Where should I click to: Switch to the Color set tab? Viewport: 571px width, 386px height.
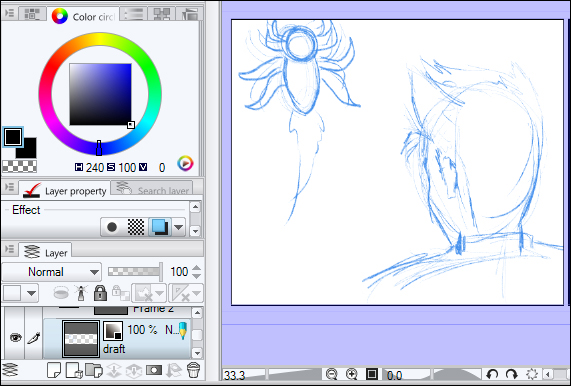tap(32, 14)
